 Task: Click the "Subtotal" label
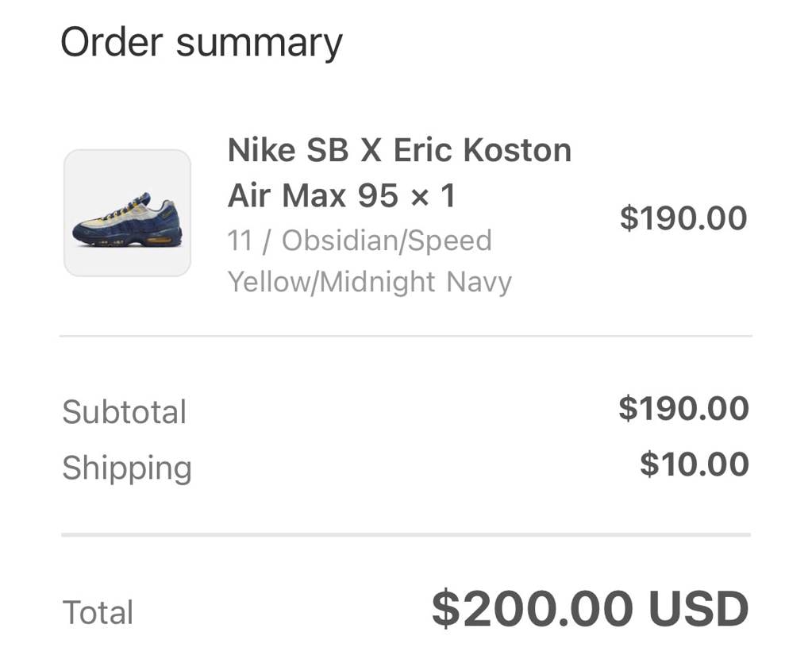pyautogui.click(x=125, y=412)
